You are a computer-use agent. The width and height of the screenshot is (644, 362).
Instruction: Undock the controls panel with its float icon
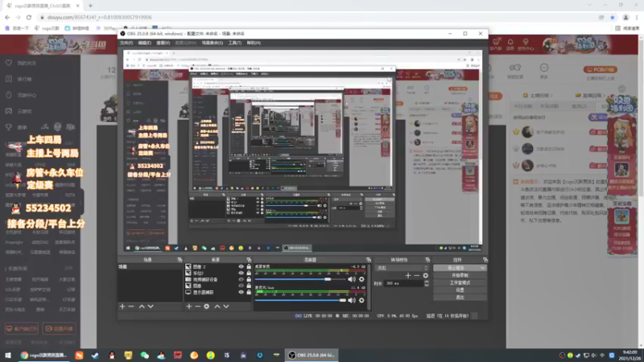485,260
